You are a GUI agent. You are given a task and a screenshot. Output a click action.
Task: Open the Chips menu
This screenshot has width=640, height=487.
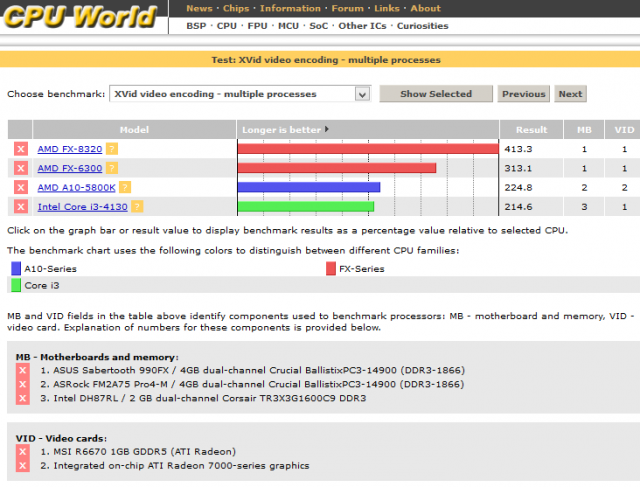tap(236, 8)
